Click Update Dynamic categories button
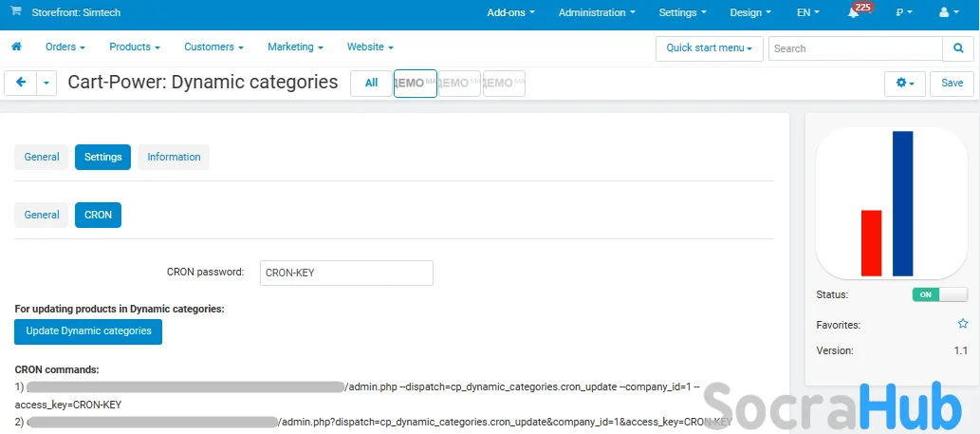Viewport: 980px width, 434px height. click(88, 331)
